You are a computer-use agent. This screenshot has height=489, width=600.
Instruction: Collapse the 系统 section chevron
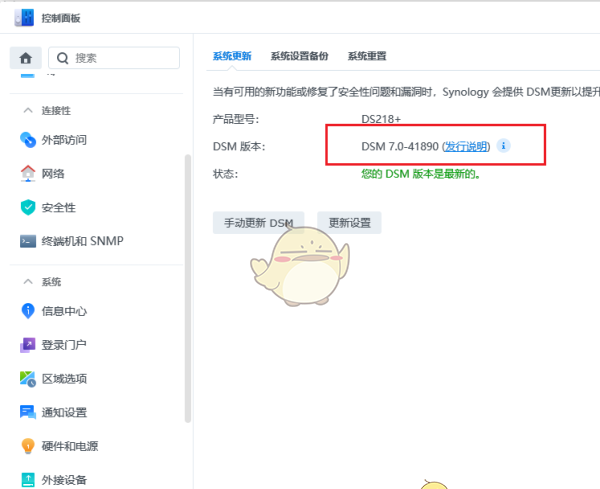[28, 282]
